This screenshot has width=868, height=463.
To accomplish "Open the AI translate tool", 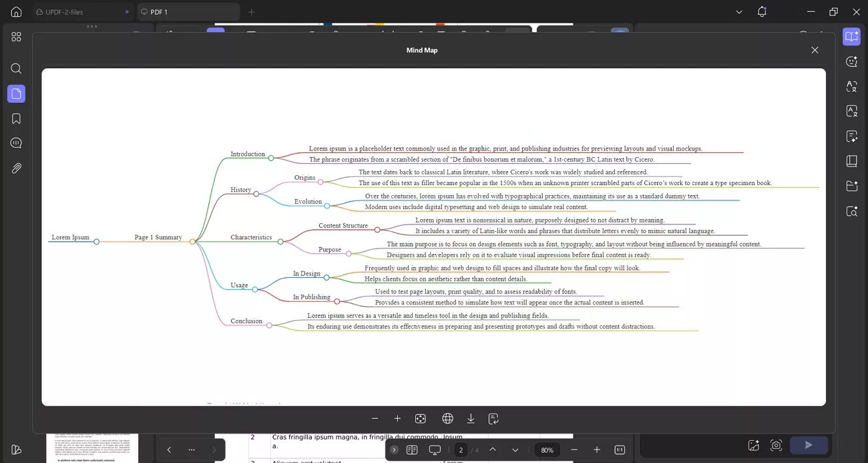I will click(852, 86).
